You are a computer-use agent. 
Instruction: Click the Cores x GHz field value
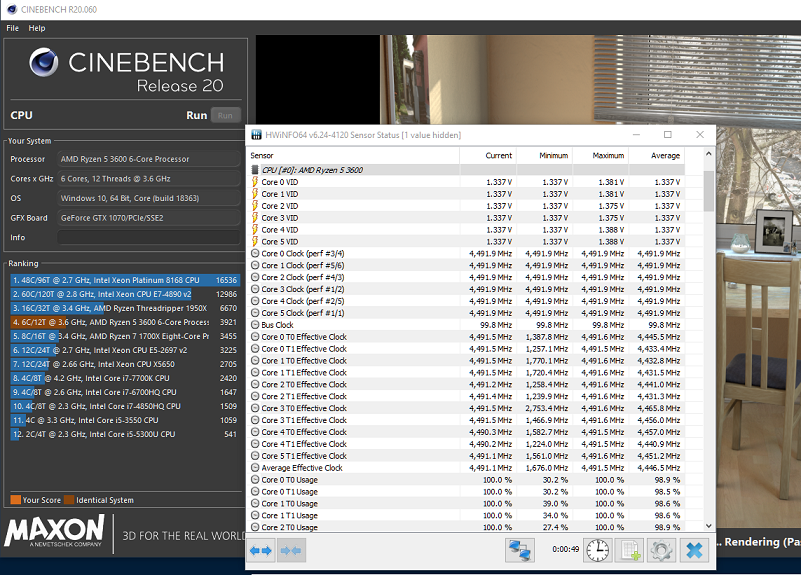click(x=149, y=179)
